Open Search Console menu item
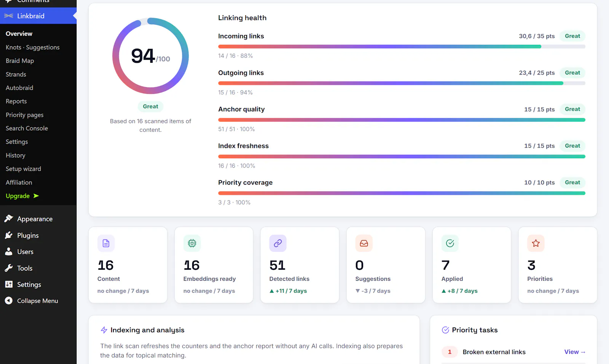Screen dimensions: 609x364 27,128
